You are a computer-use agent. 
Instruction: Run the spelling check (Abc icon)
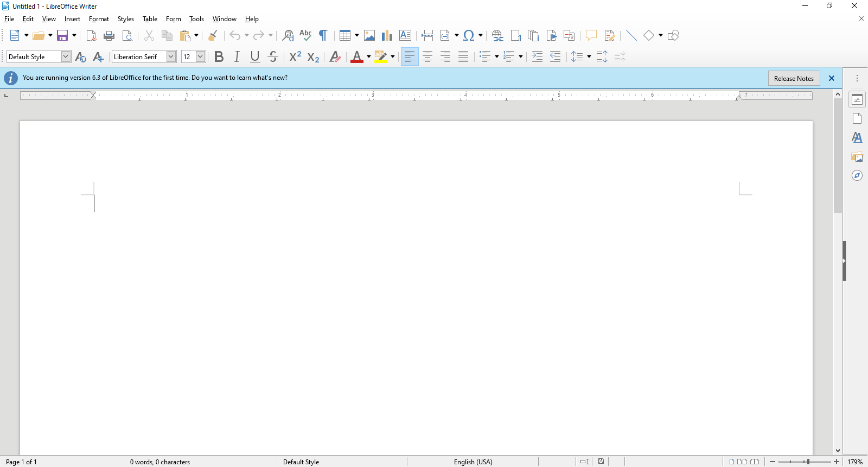coord(305,36)
